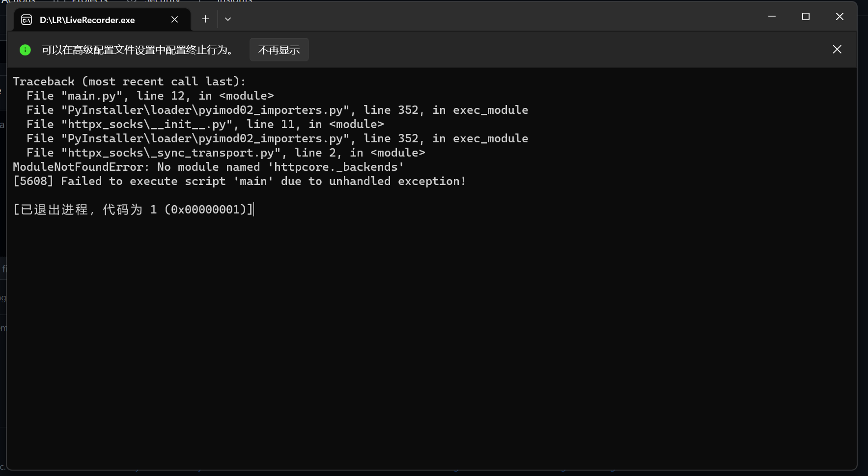
Task: Click the green info icon in the notification banner
Action: 25,50
